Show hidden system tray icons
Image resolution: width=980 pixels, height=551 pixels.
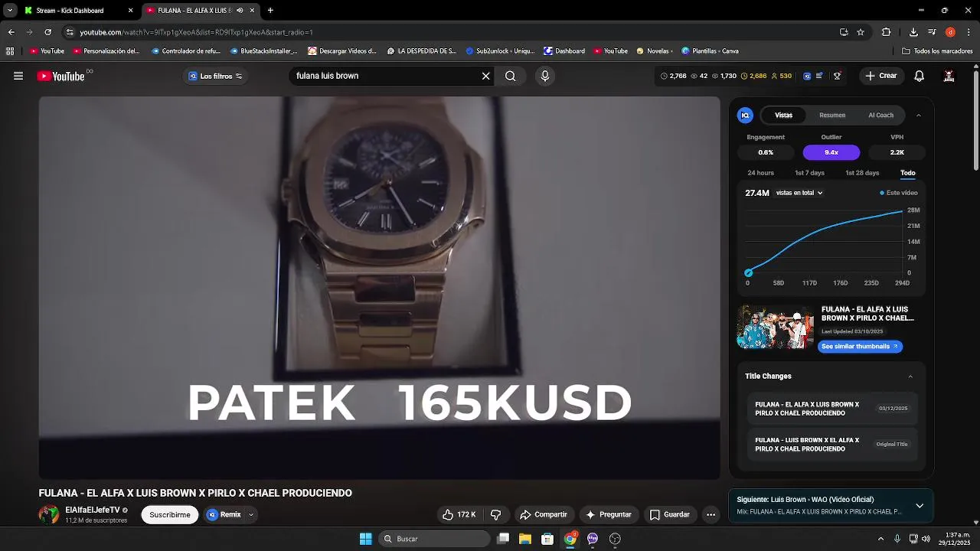coord(880,539)
